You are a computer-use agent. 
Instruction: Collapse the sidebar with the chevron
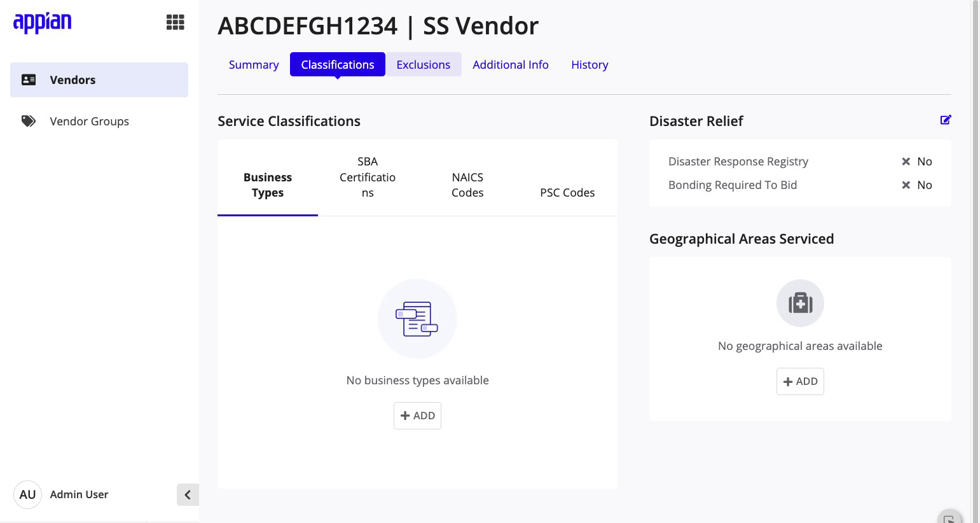pyautogui.click(x=188, y=494)
